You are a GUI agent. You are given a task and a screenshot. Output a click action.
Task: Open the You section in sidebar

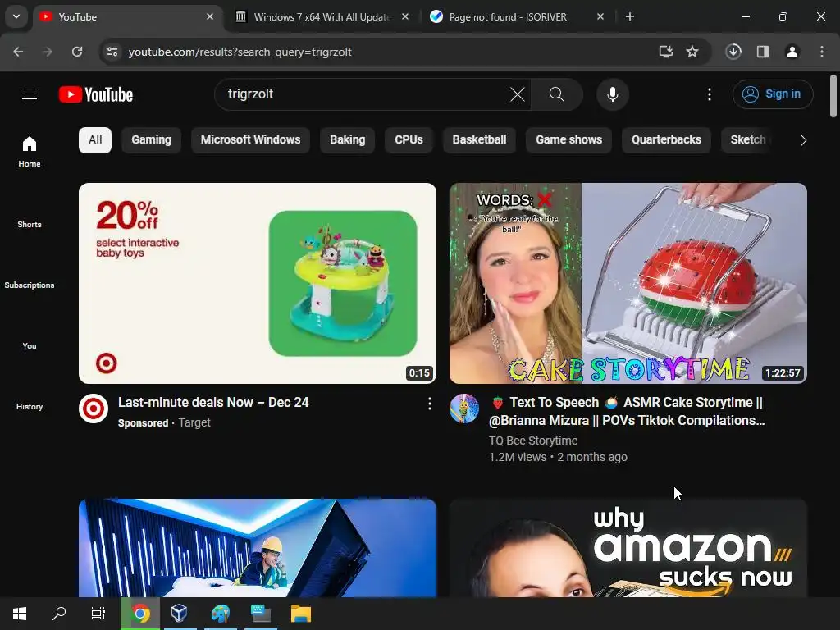click(x=30, y=345)
